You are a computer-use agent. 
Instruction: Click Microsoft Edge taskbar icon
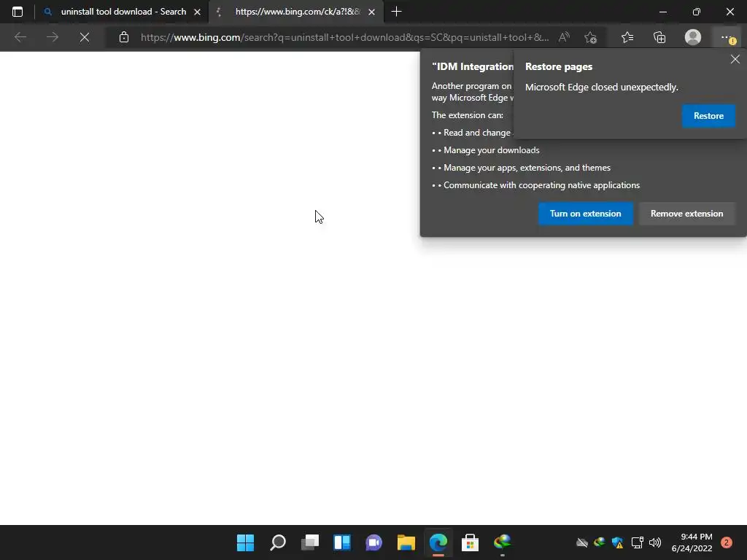[x=438, y=542]
